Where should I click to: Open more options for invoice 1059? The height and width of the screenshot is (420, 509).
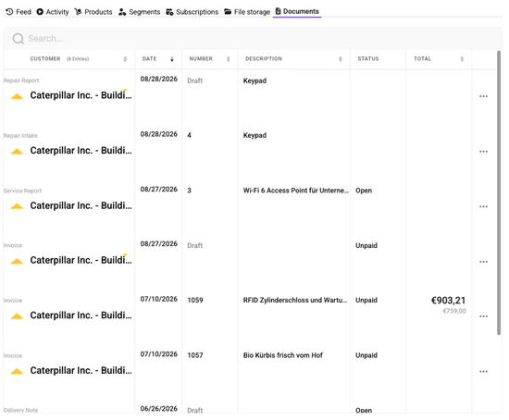[x=483, y=316]
